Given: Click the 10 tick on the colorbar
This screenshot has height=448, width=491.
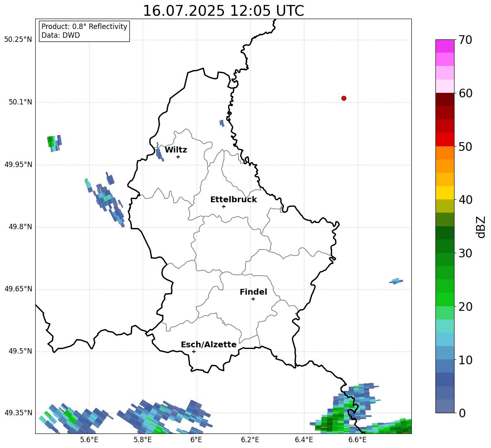Looking at the screenshot, I should 465,360.
